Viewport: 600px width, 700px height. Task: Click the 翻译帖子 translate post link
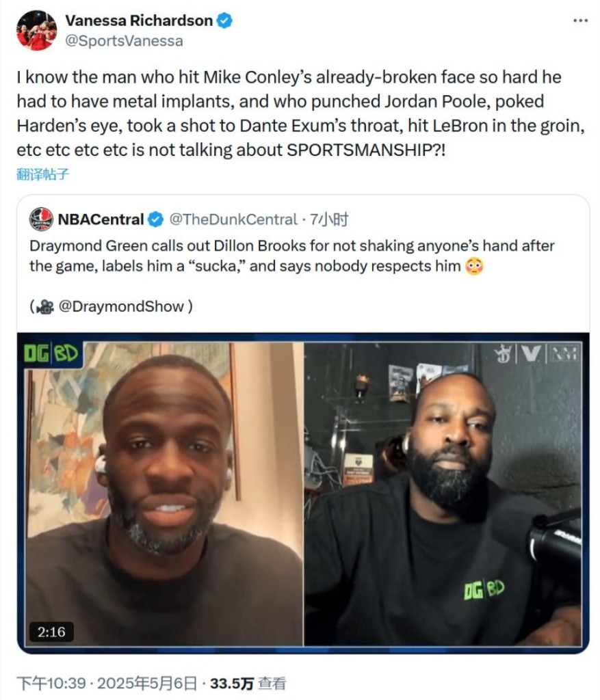43,174
